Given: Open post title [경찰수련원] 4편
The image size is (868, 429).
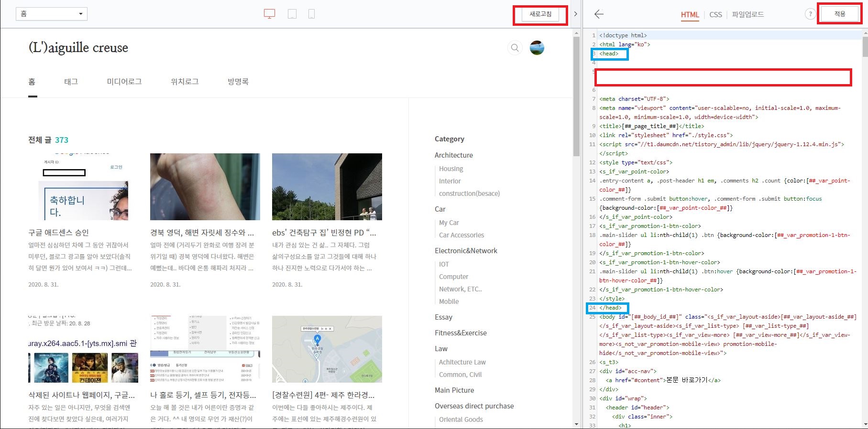Looking at the screenshot, I should point(323,395).
